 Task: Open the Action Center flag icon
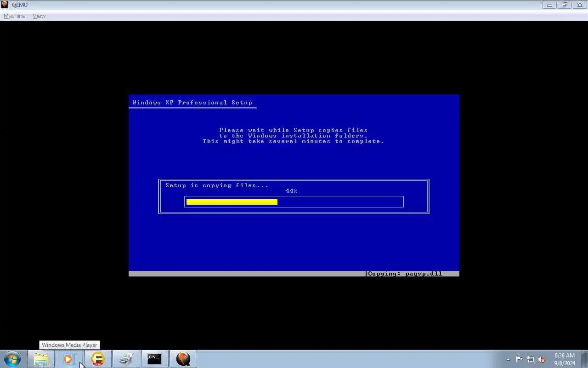point(519,359)
